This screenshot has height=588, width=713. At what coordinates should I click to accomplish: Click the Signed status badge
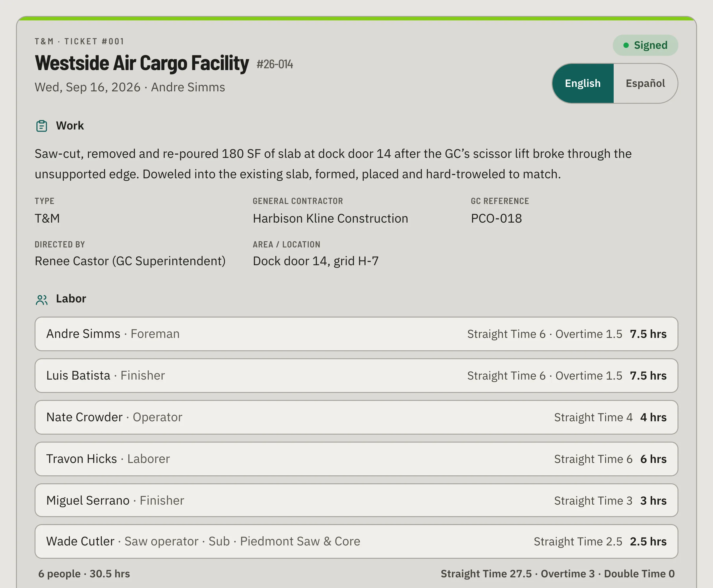click(x=645, y=45)
